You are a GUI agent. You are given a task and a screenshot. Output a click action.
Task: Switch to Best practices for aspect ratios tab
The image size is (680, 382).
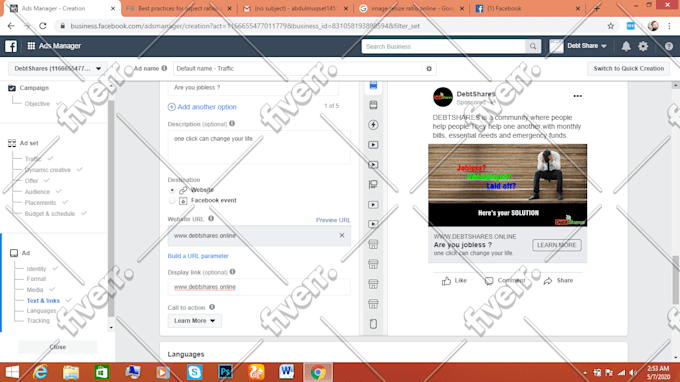(x=179, y=9)
